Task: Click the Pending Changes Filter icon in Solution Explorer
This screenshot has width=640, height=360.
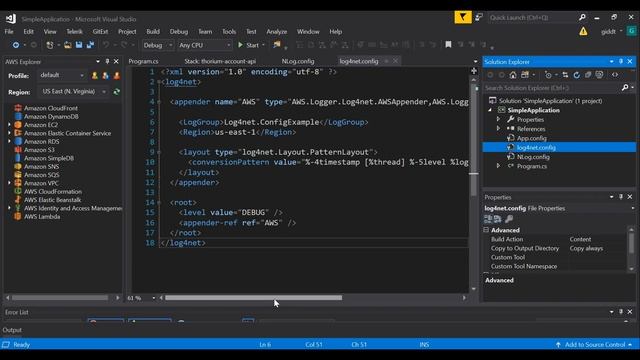Action: click(x=548, y=75)
